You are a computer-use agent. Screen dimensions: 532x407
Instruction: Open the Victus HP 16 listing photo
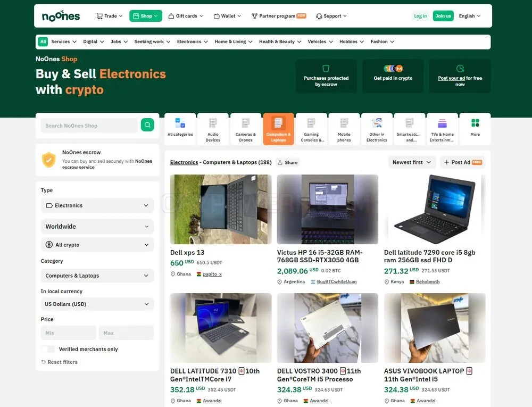coord(327,209)
